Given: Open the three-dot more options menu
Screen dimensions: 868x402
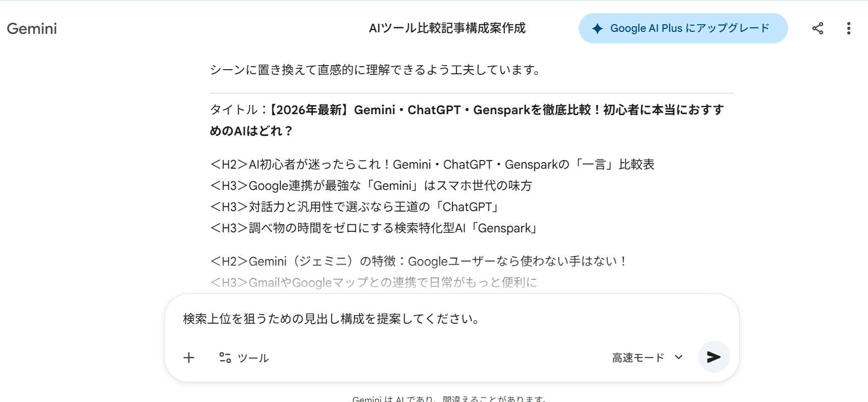Looking at the screenshot, I should tap(848, 28).
